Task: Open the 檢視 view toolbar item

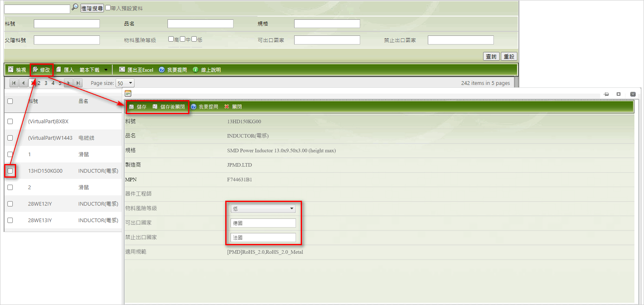Action: (17, 70)
